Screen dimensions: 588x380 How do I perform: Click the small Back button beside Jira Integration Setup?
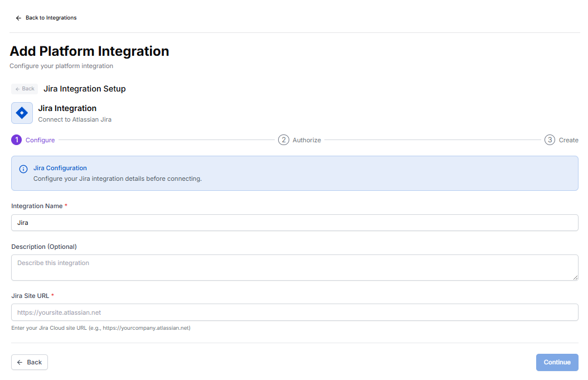click(25, 89)
